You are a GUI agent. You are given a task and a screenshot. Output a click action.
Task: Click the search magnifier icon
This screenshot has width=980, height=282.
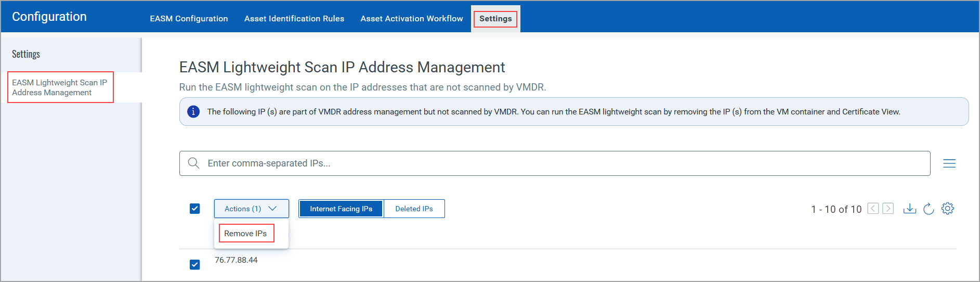[x=193, y=163]
